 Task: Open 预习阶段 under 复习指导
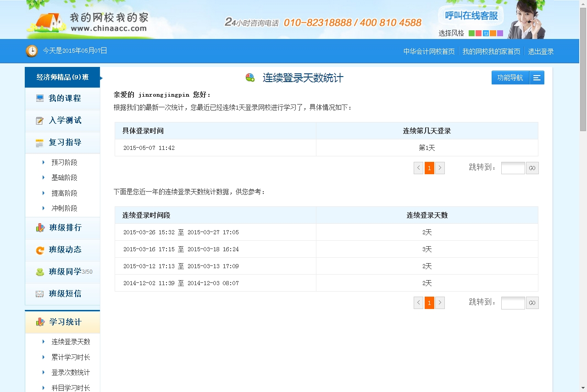(x=64, y=163)
